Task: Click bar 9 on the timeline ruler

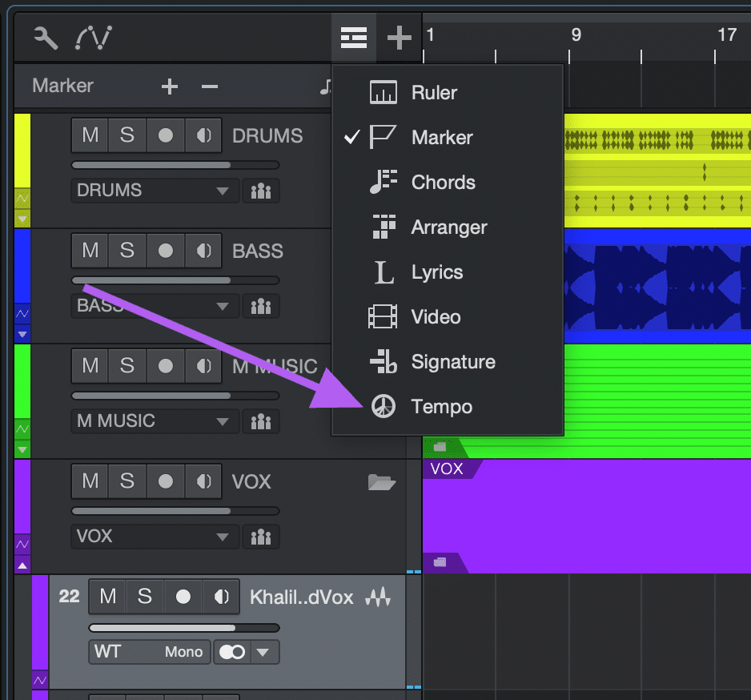Action: click(x=576, y=36)
